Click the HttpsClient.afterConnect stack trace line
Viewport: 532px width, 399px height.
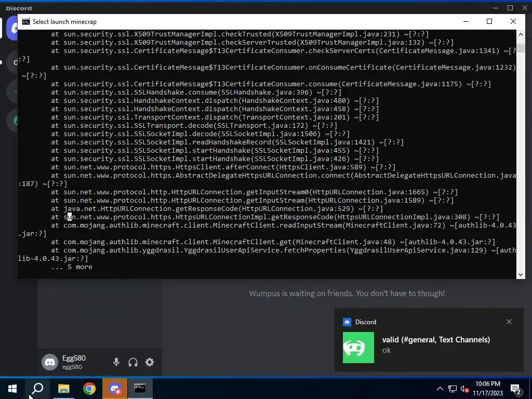[223, 167]
